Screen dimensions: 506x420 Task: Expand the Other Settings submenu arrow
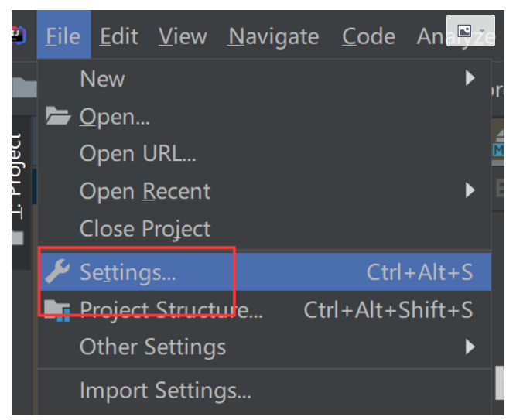[x=470, y=347]
